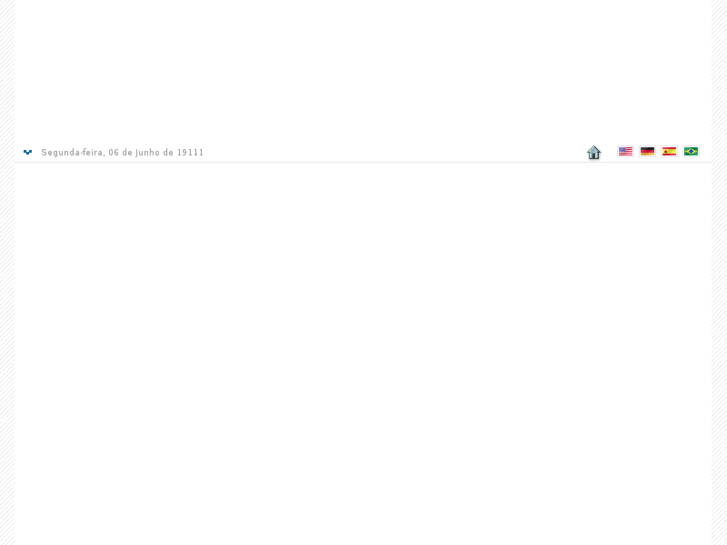Change site language to English
Image resolution: width=727 pixels, height=545 pixels.
click(x=625, y=151)
